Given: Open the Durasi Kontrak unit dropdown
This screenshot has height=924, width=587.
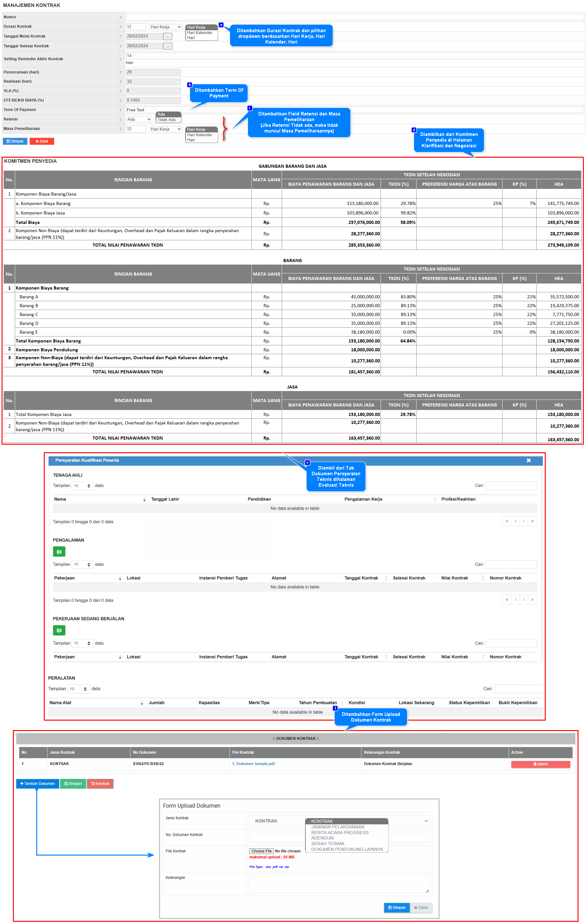Looking at the screenshot, I should tap(166, 27).
